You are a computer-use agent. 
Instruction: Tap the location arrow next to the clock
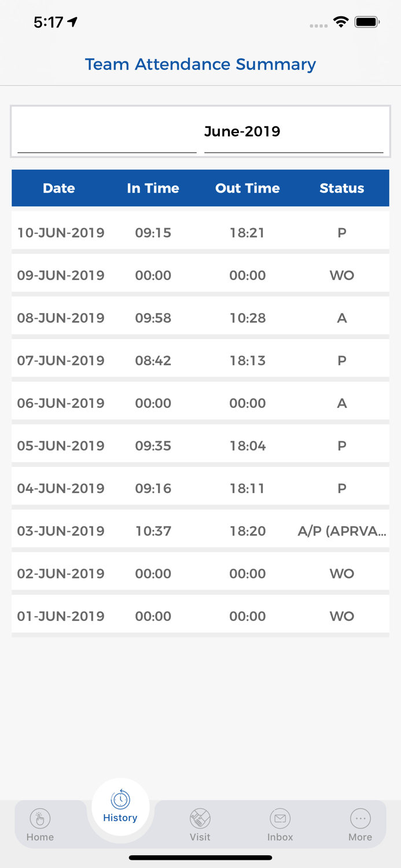[72, 21]
